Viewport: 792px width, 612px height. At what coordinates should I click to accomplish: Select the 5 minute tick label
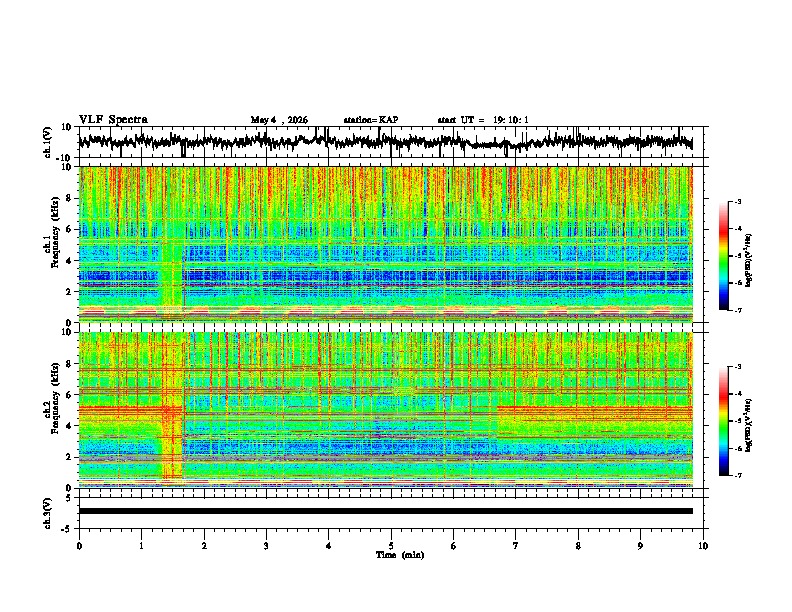(x=391, y=546)
